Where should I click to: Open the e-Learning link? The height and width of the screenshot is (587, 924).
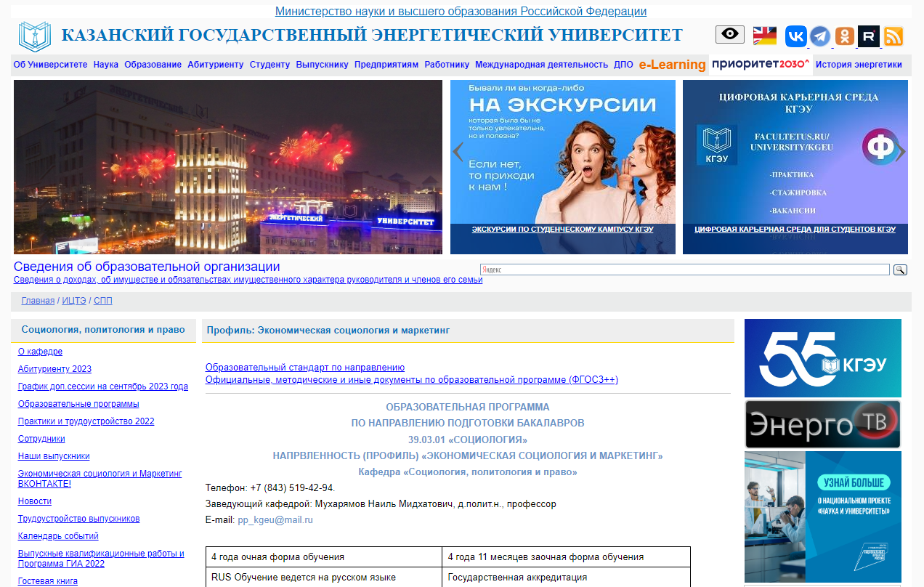[673, 65]
